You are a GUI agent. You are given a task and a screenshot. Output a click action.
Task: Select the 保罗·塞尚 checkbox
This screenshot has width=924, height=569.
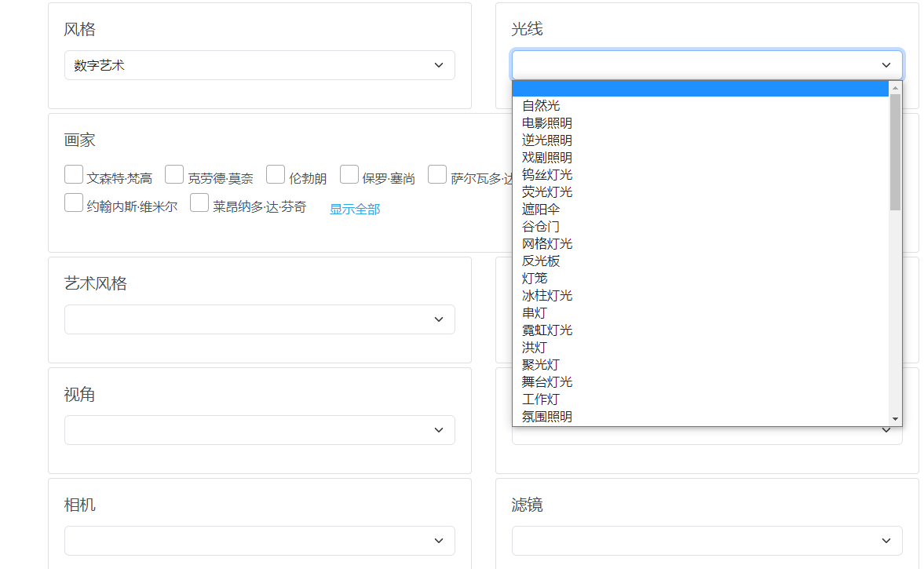[349, 174]
